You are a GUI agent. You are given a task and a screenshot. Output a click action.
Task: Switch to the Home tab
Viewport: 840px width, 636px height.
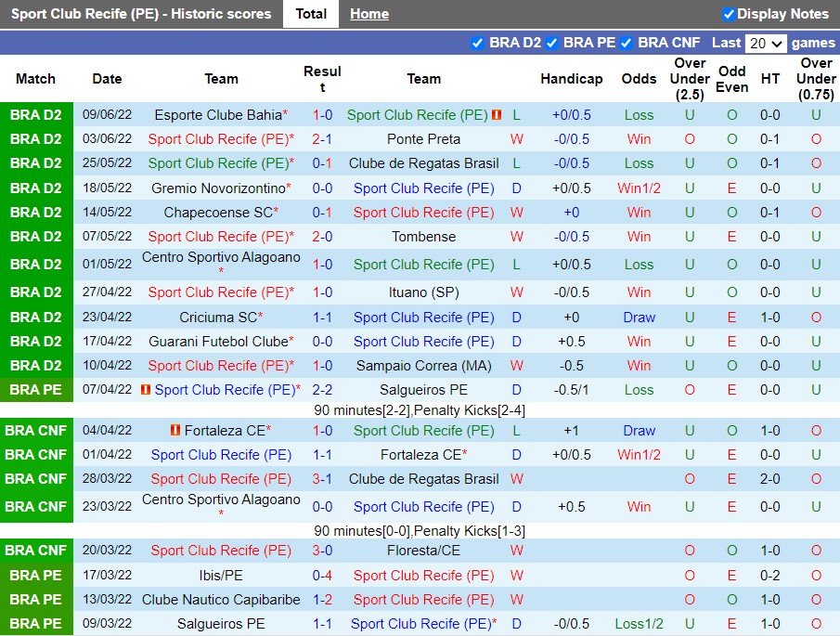369,14
